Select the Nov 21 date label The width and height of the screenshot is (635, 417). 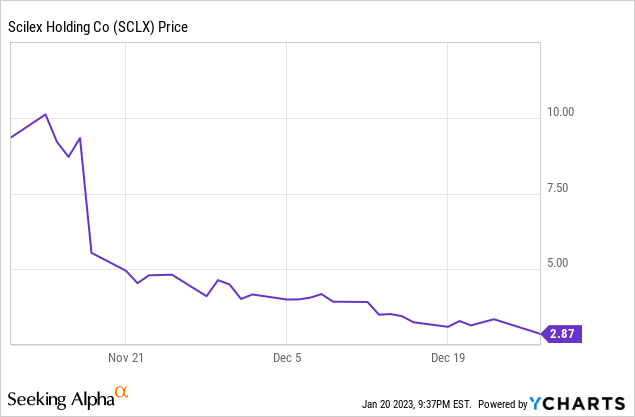click(127, 357)
